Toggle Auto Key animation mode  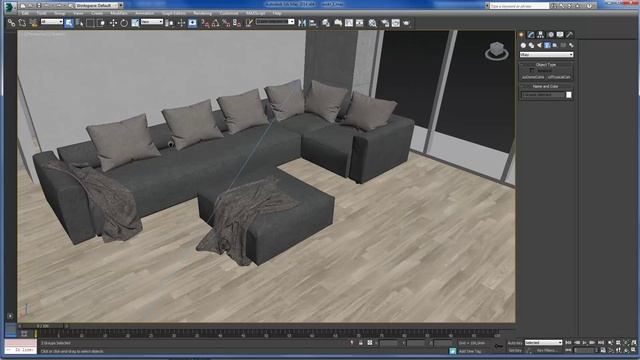click(515, 343)
